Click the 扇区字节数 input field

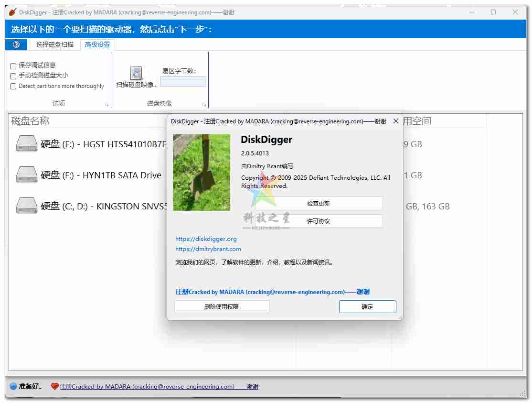click(183, 82)
